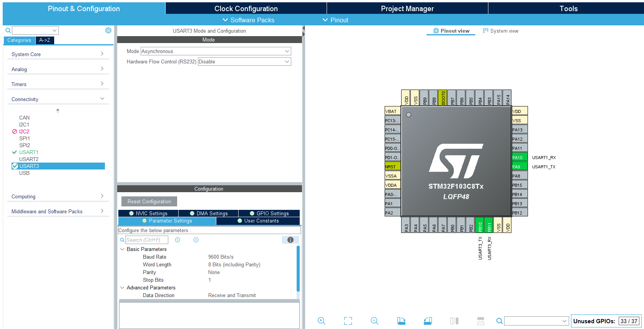Select pin PA10 on the chip
The width and height of the screenshot is (644, 329).
[x=520, y=157]
